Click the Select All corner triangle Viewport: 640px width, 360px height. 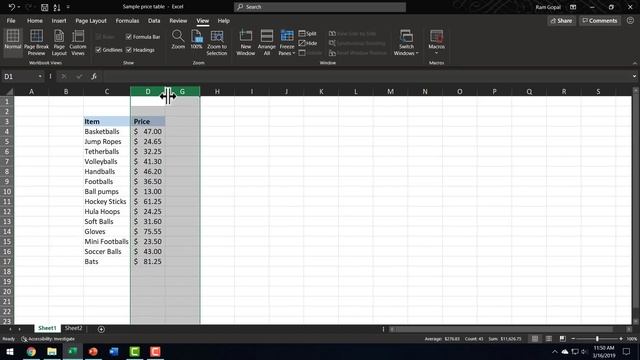[x=8, y=91]
